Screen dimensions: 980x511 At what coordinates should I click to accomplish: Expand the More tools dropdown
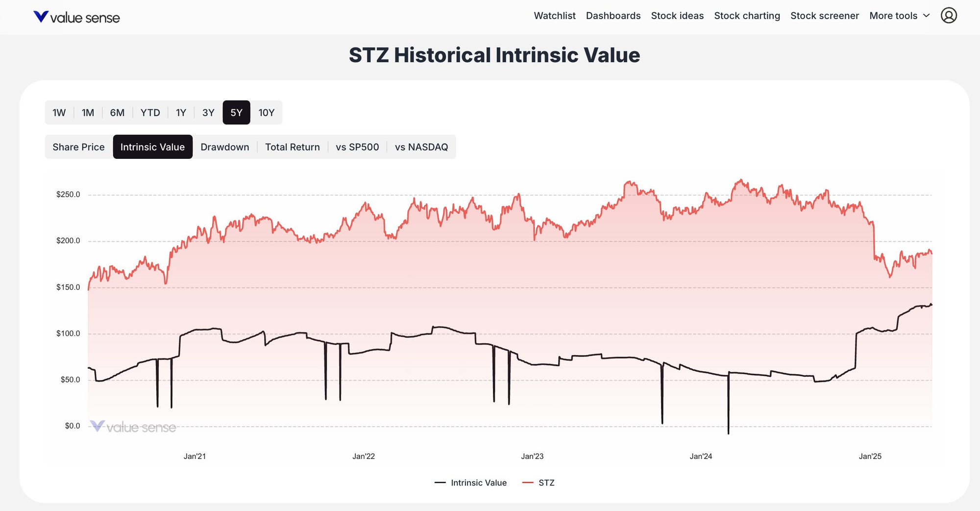pyautogui.click(x=893, y=15)
